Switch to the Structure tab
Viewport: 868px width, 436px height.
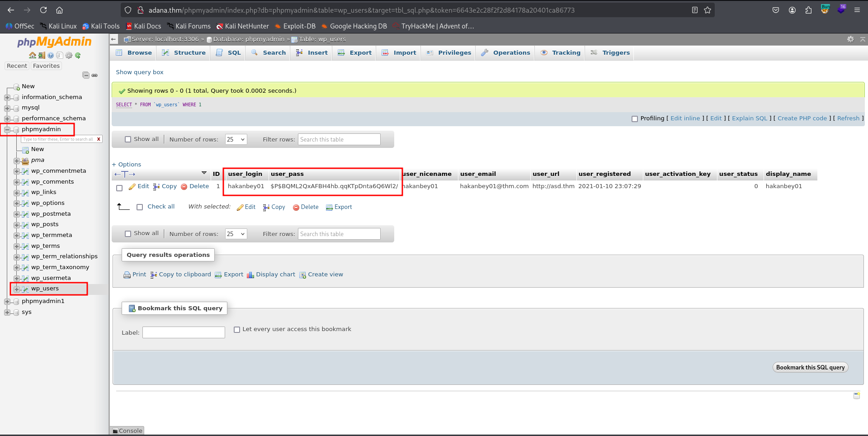[x=184, y=53]
